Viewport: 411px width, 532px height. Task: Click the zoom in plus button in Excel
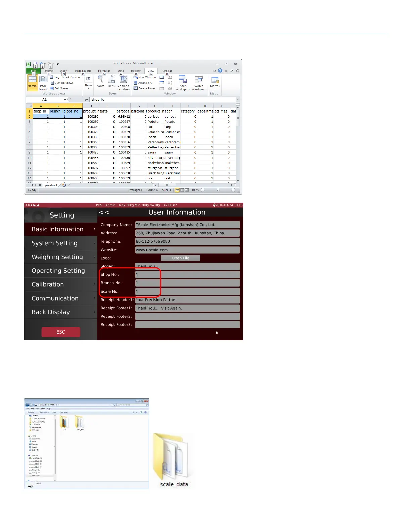coord(233,190)
